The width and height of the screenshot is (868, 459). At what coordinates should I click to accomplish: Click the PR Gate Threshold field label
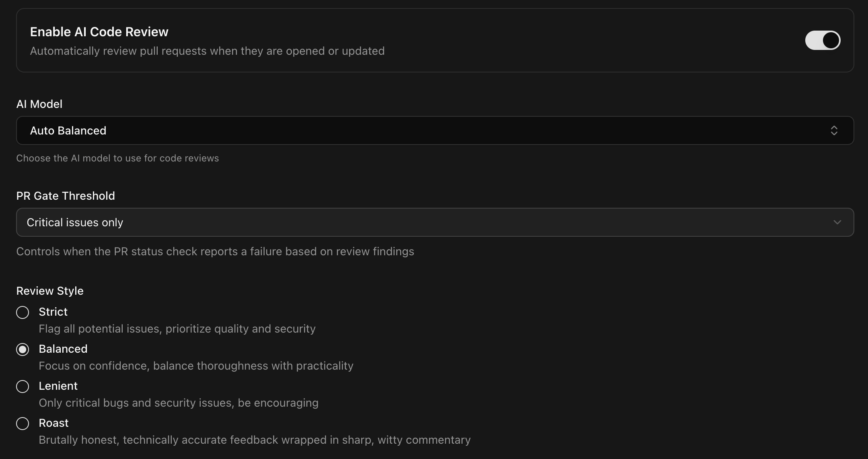pyautogui.click(x=66, y=196)
